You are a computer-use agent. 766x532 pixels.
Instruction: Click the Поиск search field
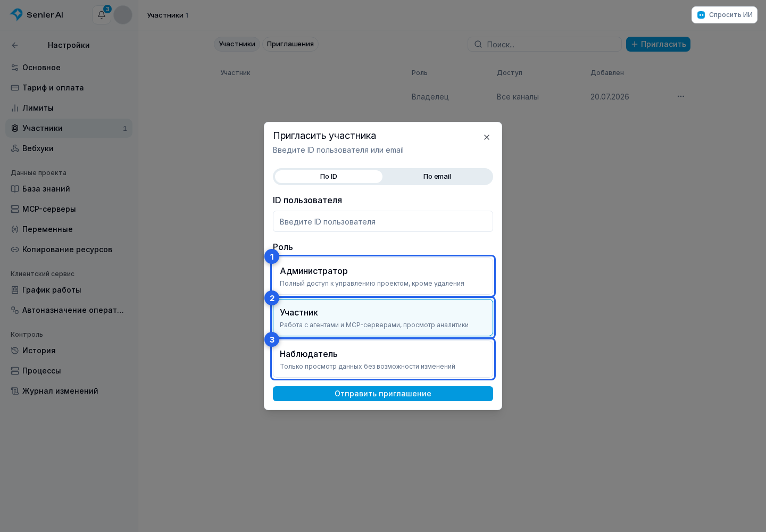pos(545,44)
